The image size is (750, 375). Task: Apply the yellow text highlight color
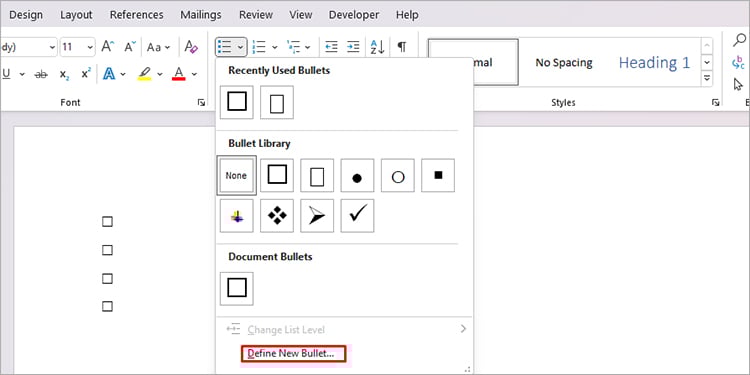pyautogui.click(x=144, y=74)
